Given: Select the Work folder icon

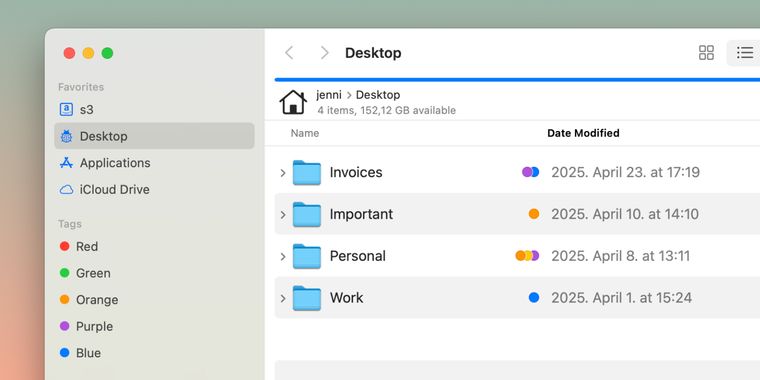Looking at the screenshot, I should click(x=307, y=298).
